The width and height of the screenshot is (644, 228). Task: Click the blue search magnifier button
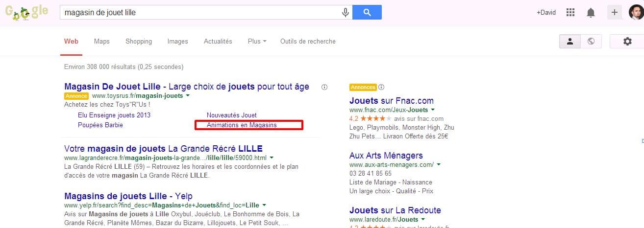367,12
